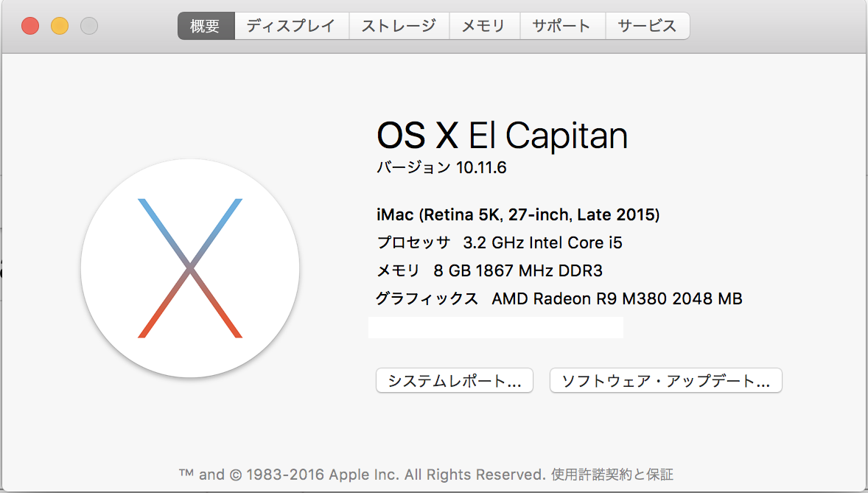
Task: Close the About This Mac window
Action: point(30,26)
